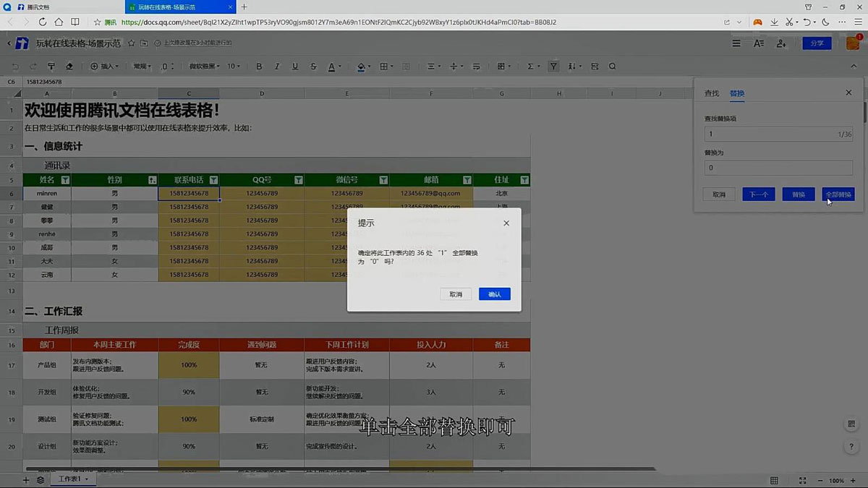Open the user avatar with notification badge
The image size is (868, 488).
[854, 43]
